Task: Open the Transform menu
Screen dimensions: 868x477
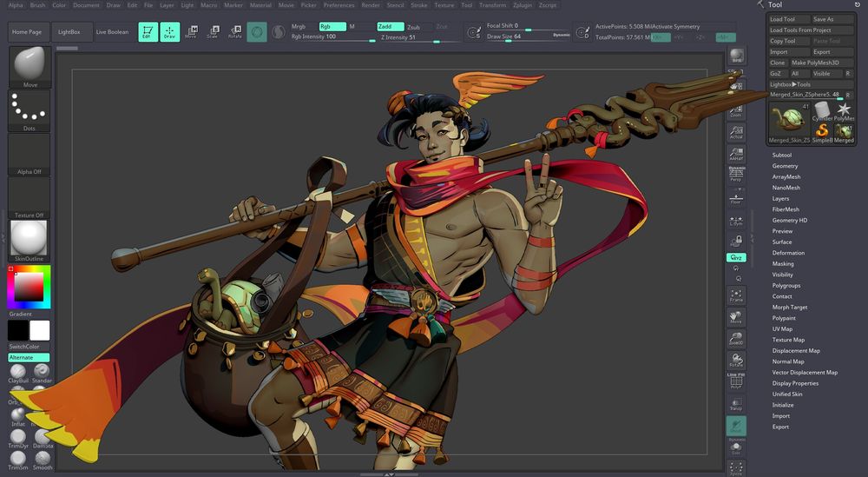Action: point(492,5)
